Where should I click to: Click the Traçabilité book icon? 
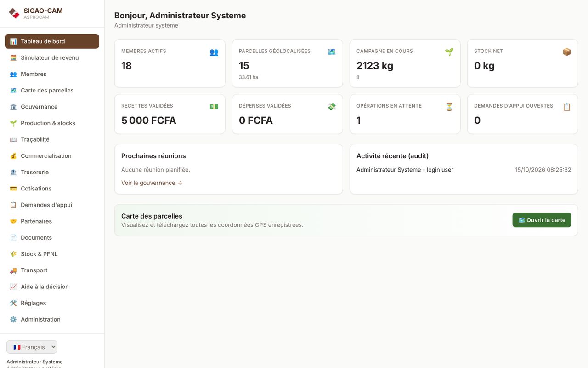click(x=13, y=139)
